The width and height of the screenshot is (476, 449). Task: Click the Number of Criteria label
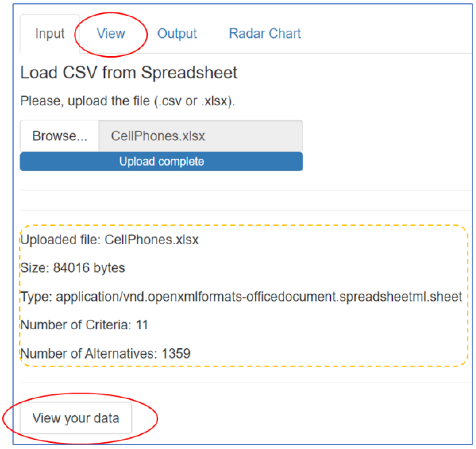(76, 325)
